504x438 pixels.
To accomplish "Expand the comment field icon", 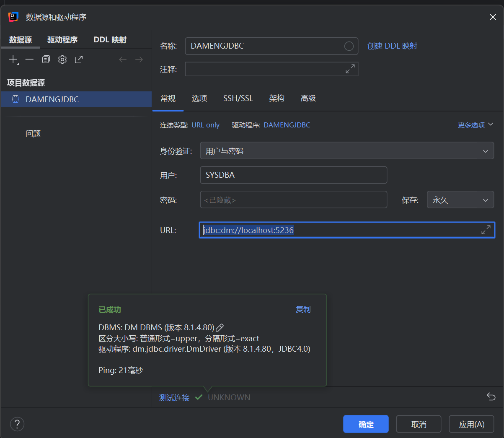I will click(350, 69).
